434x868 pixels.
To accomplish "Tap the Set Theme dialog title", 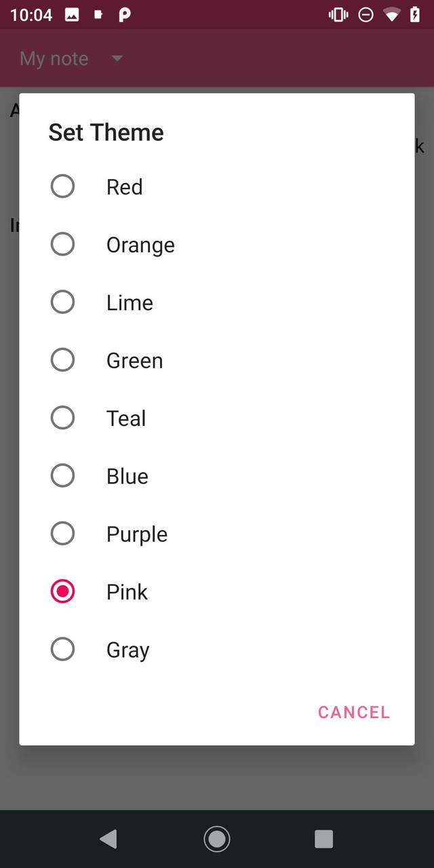I will click(106, 132).
